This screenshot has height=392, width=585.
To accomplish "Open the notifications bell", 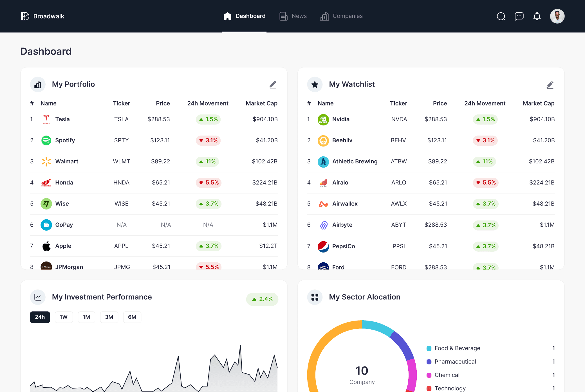I will click(x=537, y=16).
